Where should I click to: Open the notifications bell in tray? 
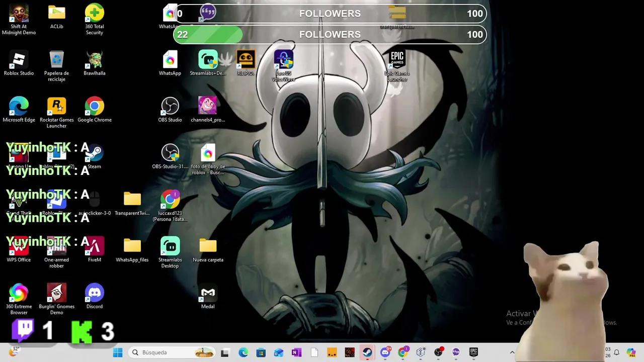click(x=616, y=352)
